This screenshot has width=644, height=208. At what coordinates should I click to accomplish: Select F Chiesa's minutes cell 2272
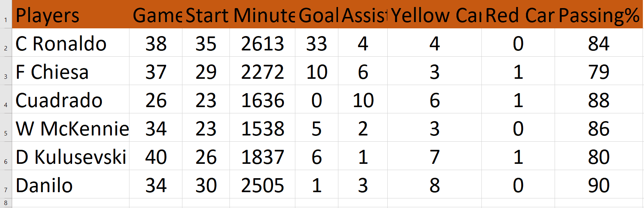(262, 72)
